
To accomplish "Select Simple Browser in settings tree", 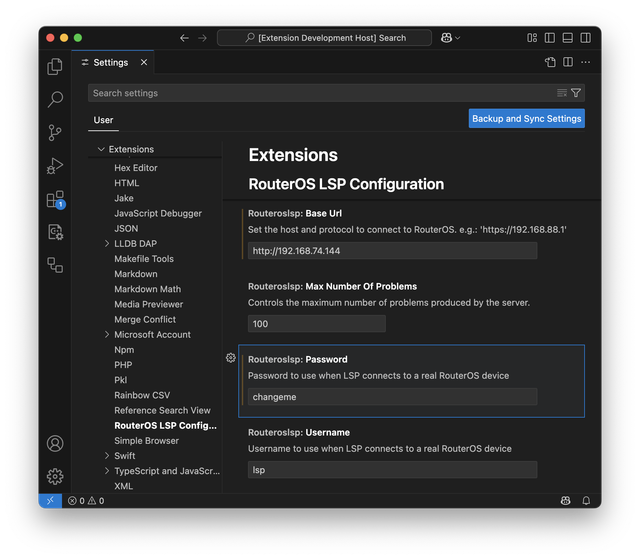I will point(146,441).
